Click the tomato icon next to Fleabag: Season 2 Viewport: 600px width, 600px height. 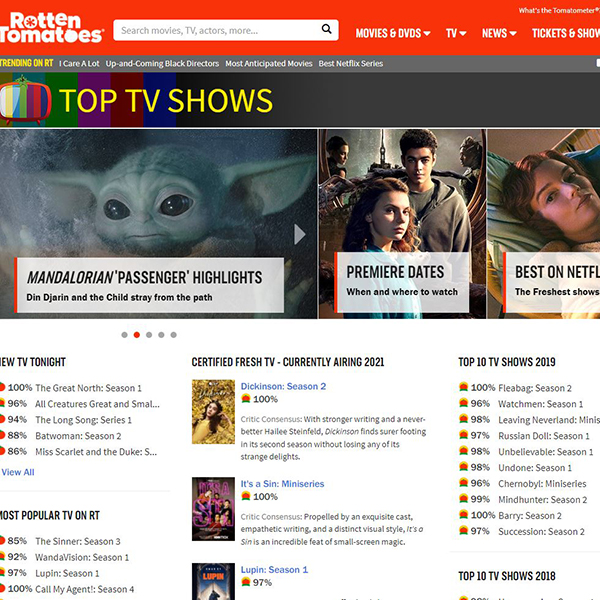[x=463, y=387]
